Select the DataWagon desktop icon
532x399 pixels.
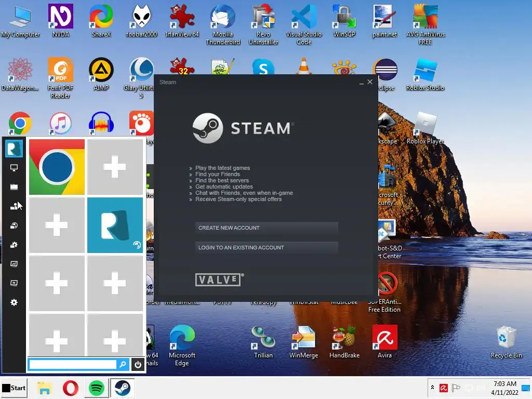20,74
